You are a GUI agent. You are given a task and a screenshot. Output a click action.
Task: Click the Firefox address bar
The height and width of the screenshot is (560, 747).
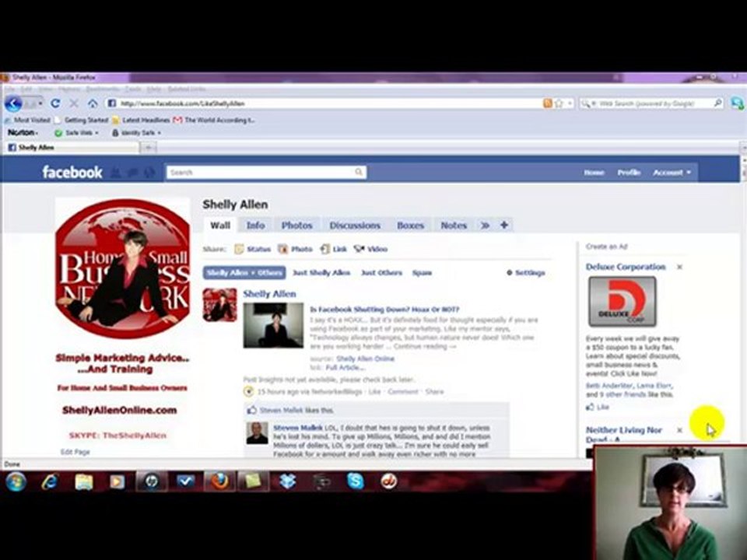[x=324, y=103]
